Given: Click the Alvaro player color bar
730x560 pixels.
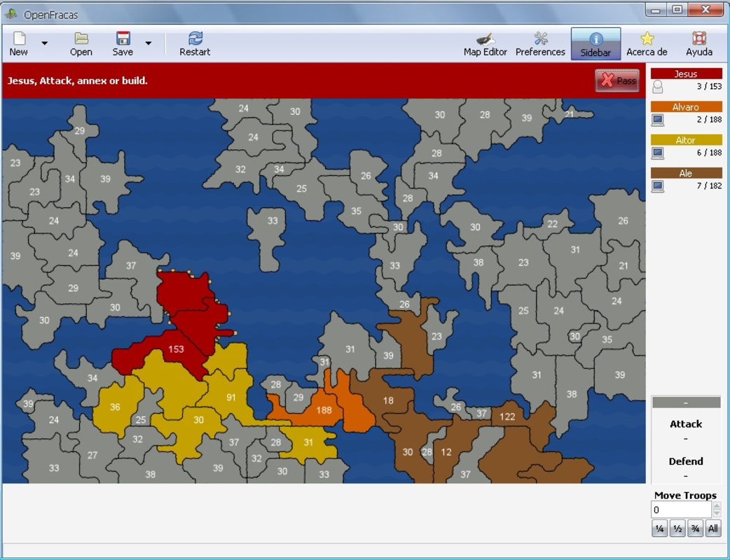Looking at the screenshot, I should coord(687,107).
